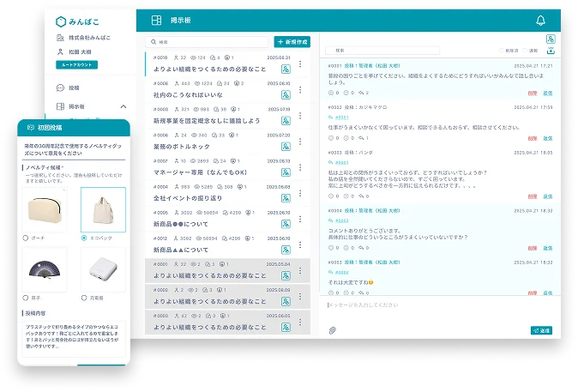Click the magnifier icon in board search
578x392 pixels.
(154, 42)
